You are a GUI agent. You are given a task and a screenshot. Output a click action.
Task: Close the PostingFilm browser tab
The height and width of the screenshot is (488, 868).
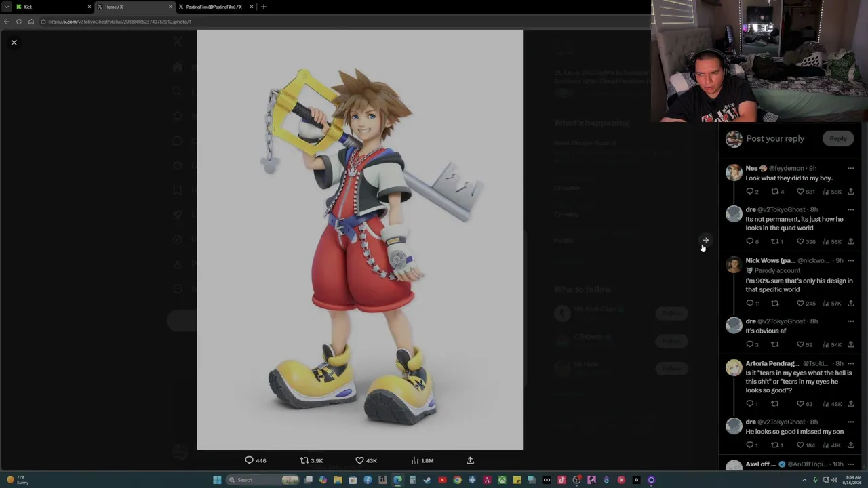click(251, 7)
